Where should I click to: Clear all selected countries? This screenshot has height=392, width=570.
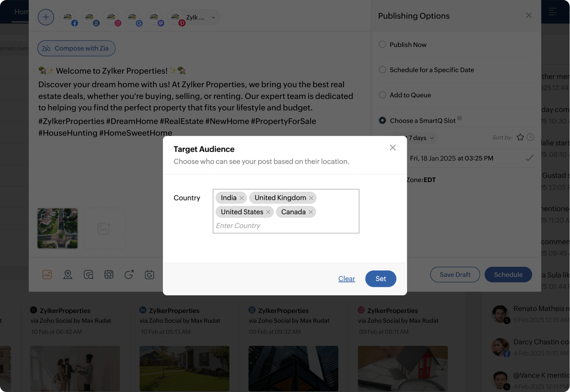pos(347,279)
